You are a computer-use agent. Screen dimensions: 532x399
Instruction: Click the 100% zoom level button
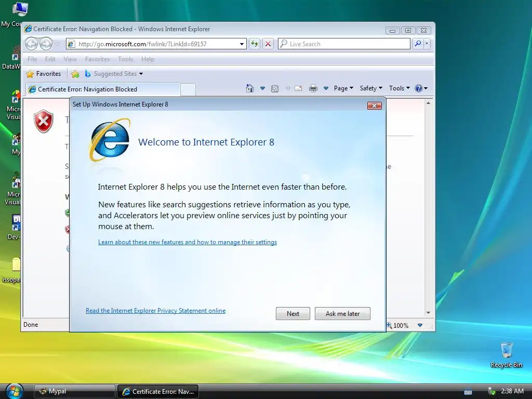click(x=397, y=325)
